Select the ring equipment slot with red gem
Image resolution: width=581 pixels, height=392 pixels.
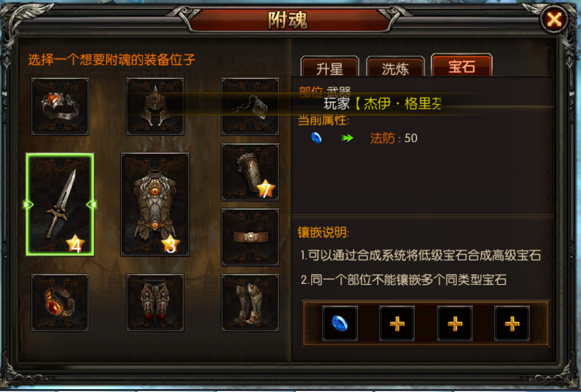(60, 106)
